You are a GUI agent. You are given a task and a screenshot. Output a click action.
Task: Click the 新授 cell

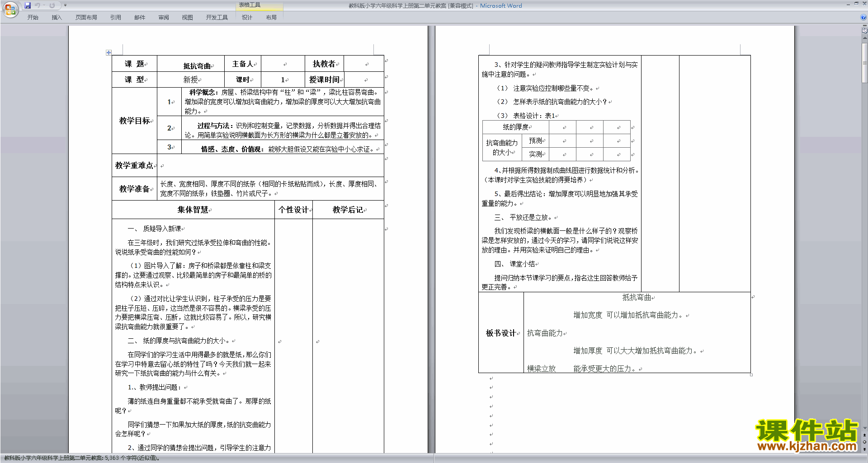point(191,80)
